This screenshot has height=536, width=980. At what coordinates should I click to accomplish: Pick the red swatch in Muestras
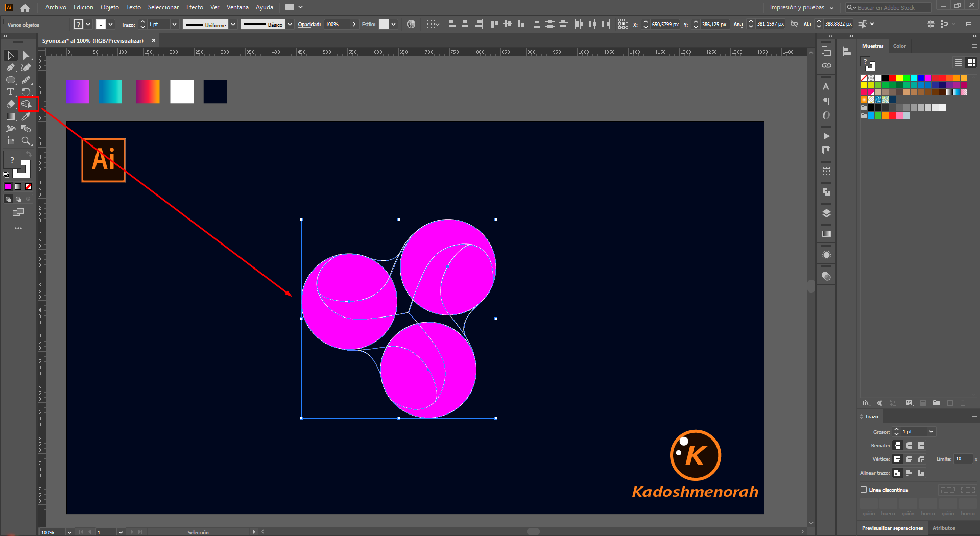pos(892,78)
